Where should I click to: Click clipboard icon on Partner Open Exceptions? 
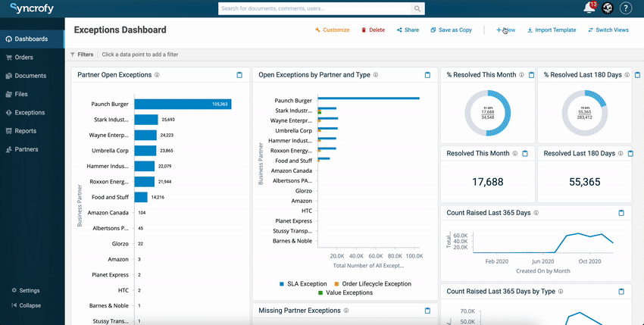tap(239, 75)
